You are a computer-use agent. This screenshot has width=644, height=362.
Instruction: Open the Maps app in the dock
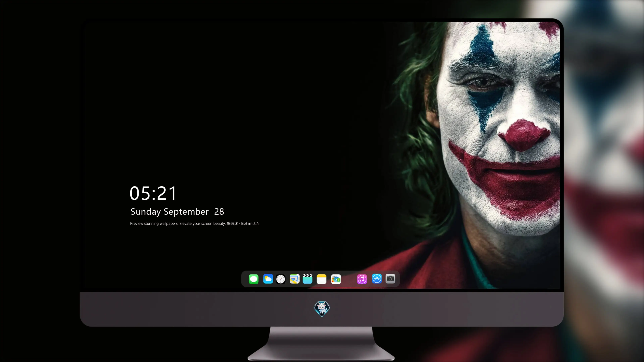[294, 279]
